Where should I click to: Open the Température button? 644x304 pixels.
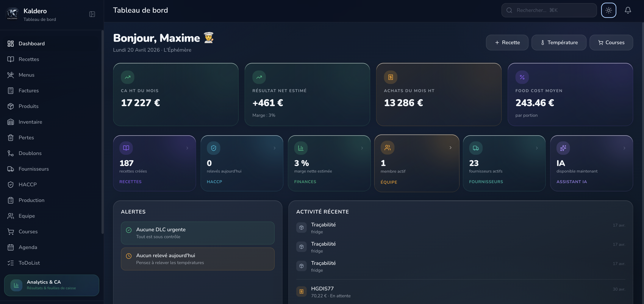(x=559, y=43)
